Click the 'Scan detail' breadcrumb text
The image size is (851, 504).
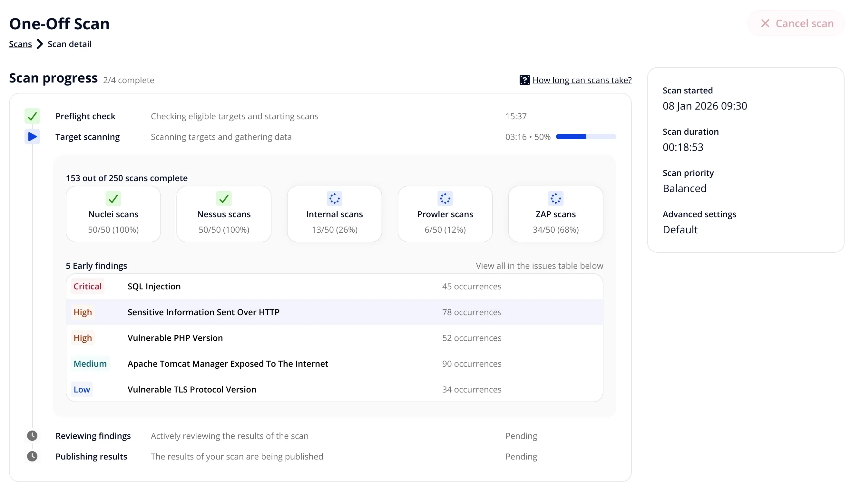click(70, 44)
